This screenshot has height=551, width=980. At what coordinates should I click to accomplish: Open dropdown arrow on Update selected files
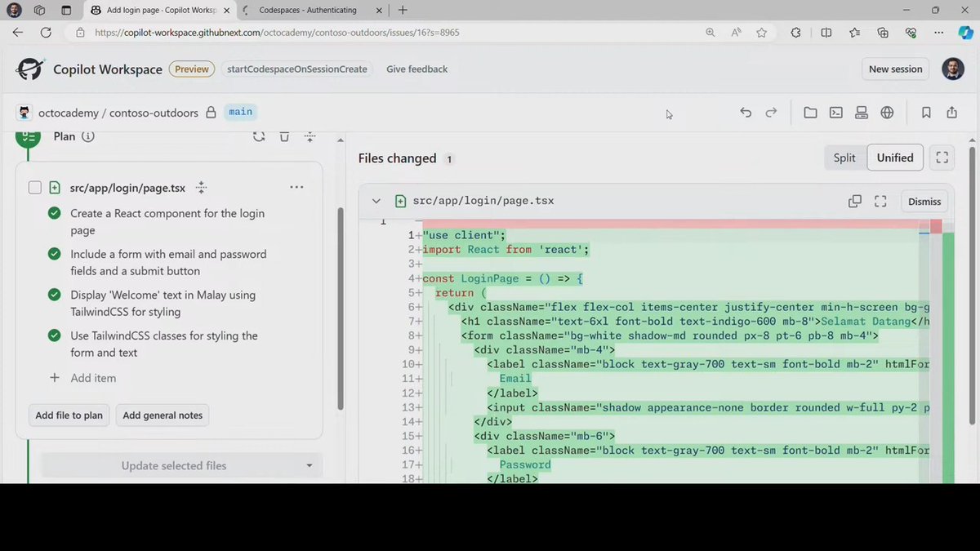[310, 466]
